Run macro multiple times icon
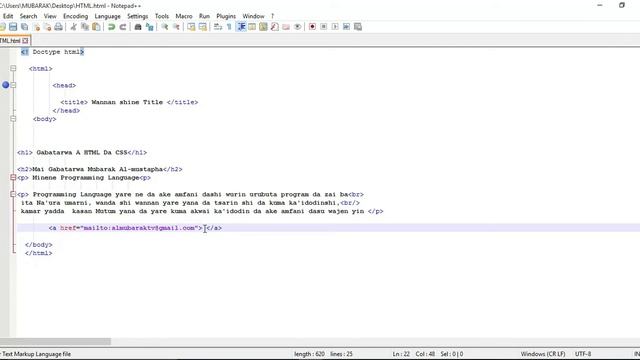This screenshot has height=360, width=640. tap(347, 27)
